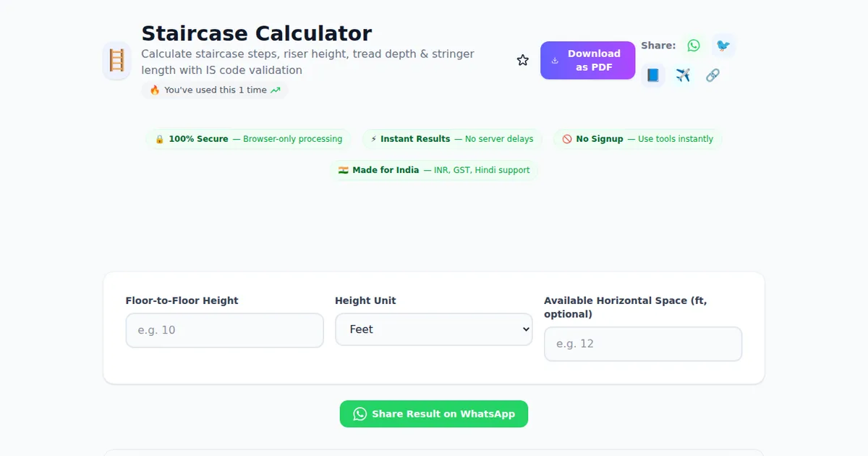The height and width of the screenshot is (456, 868).
Task: Click the ladder staircase logo icon
Action: [116, 61]
